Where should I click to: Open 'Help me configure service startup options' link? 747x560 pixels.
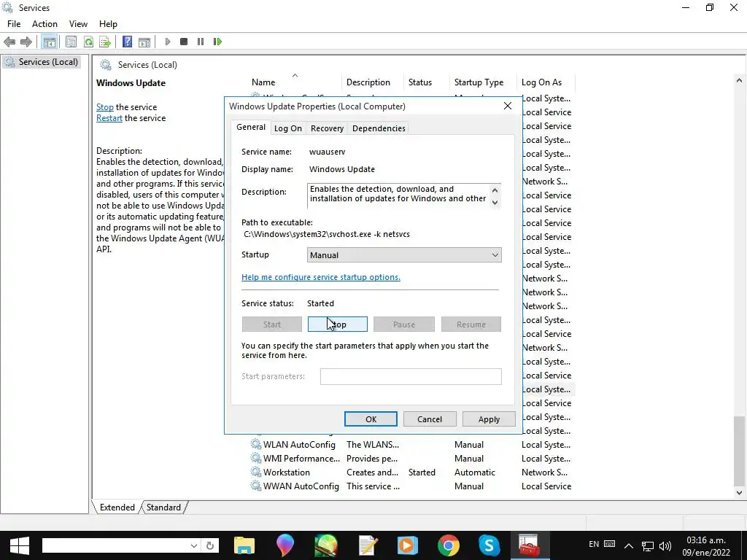tap(321, 277)
